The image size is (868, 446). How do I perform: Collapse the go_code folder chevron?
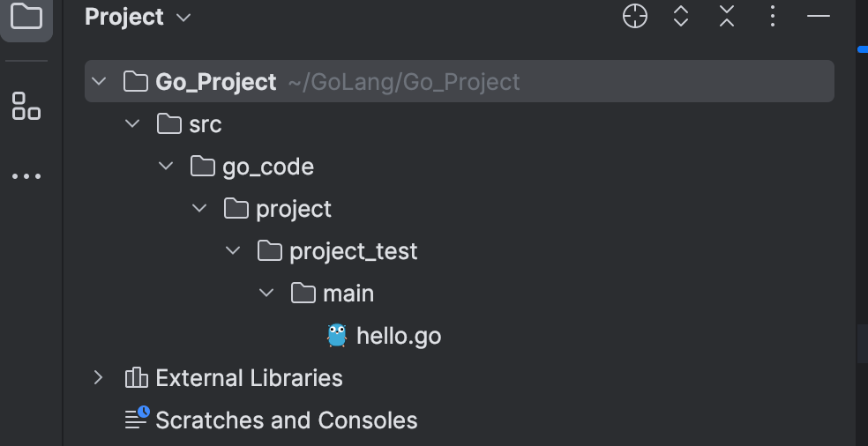166,167
